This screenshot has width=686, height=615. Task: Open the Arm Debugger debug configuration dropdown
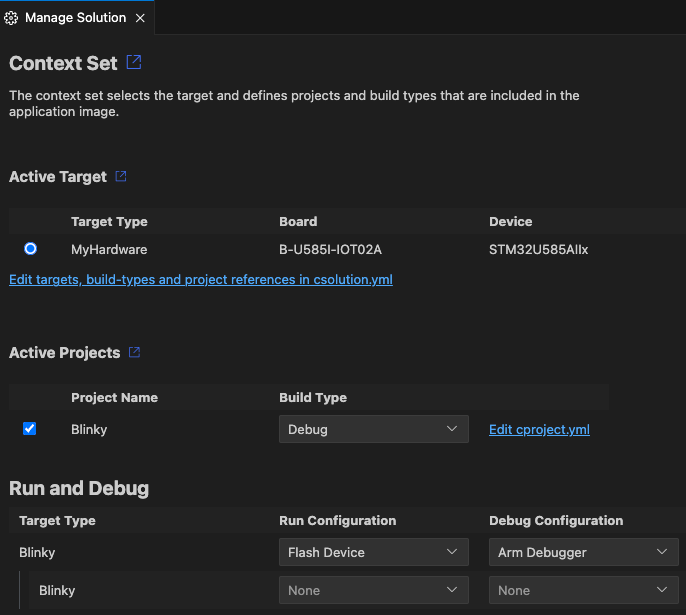[x=584, y=552]
